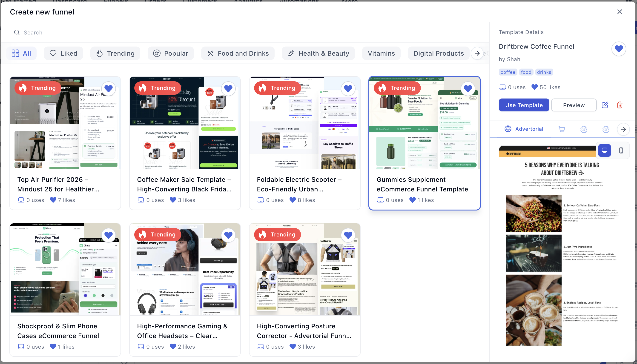
Task: Show more funnel step tabs arrow
Action: pos(623,129)
